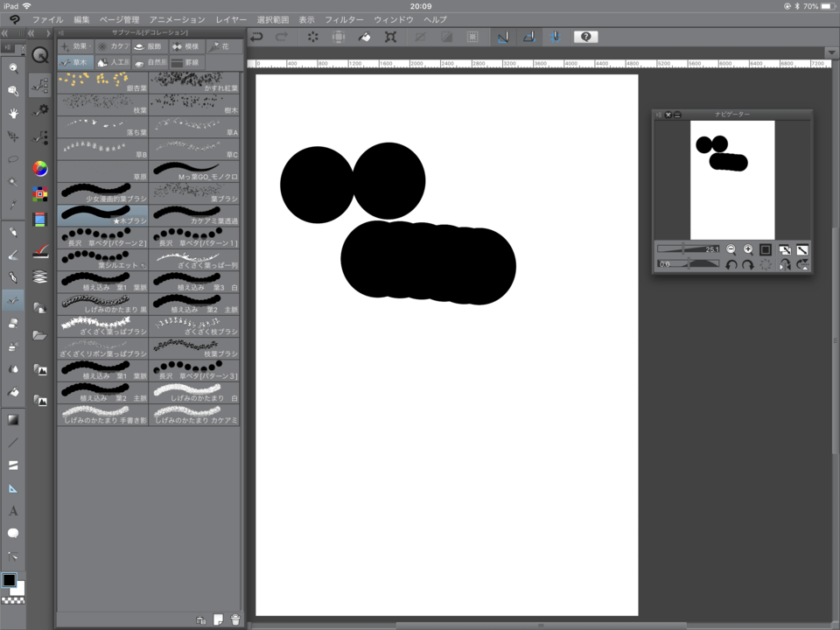Select the hand move tool
The height and width of the screenshot is (630, 840).
13,114
